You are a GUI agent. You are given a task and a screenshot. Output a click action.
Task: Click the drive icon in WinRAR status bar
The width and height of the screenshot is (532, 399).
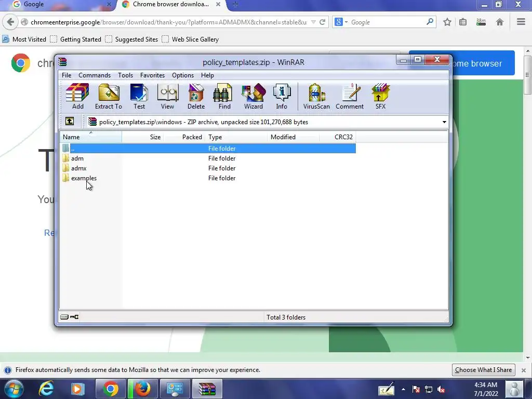[64, 317]
